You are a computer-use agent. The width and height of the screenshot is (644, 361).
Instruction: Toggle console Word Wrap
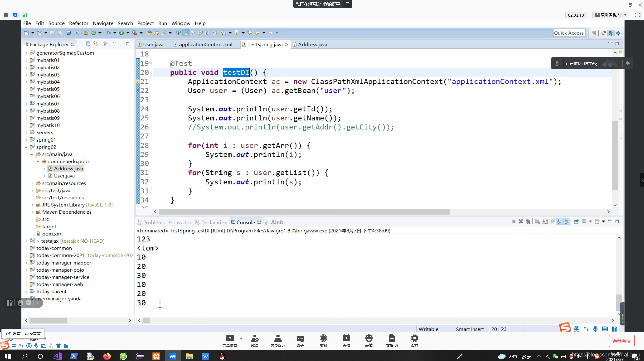click(x=552, y=222)
